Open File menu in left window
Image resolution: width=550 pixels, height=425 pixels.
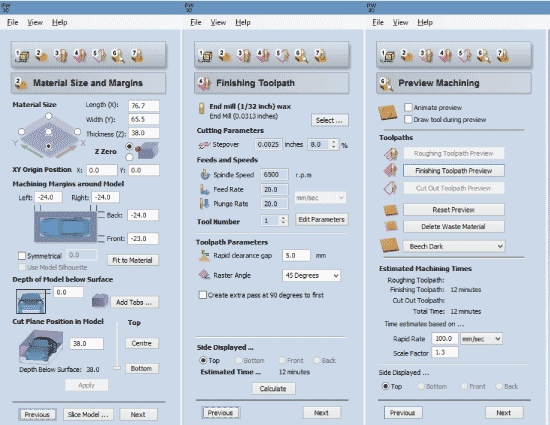12,22
